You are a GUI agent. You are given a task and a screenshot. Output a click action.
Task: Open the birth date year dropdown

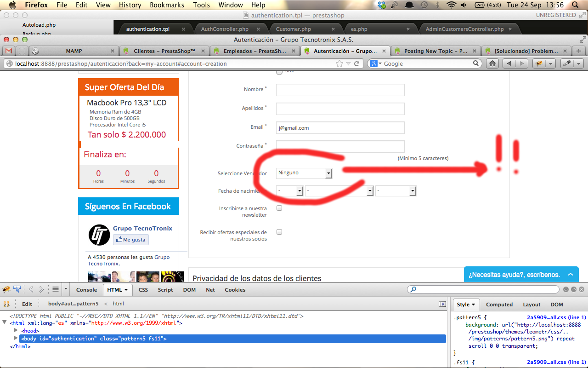point(396,190)
